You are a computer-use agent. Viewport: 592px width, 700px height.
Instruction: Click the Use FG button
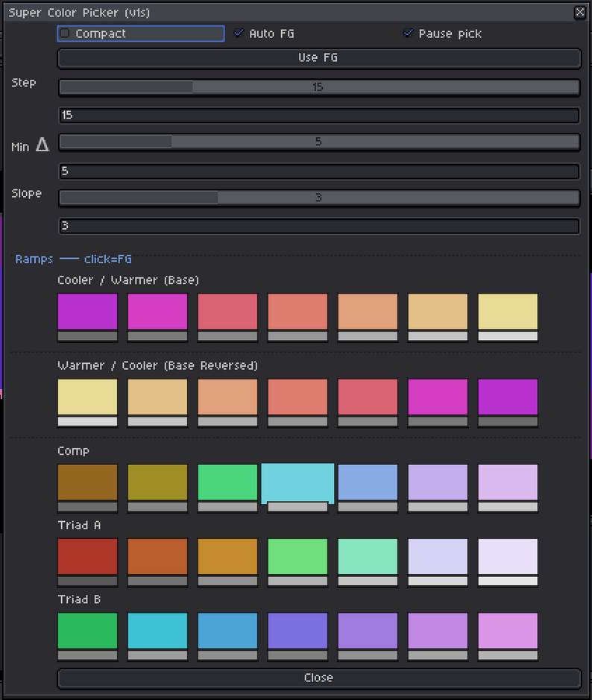[318, 58]
